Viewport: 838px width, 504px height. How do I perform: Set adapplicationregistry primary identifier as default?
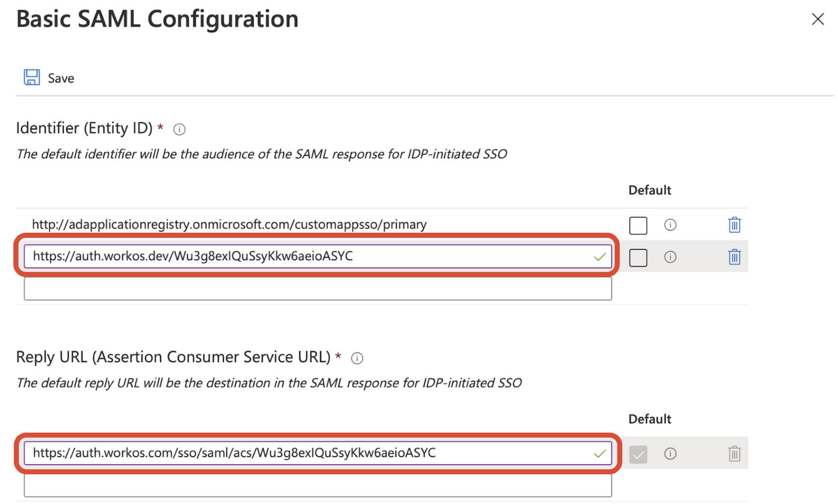638,226
